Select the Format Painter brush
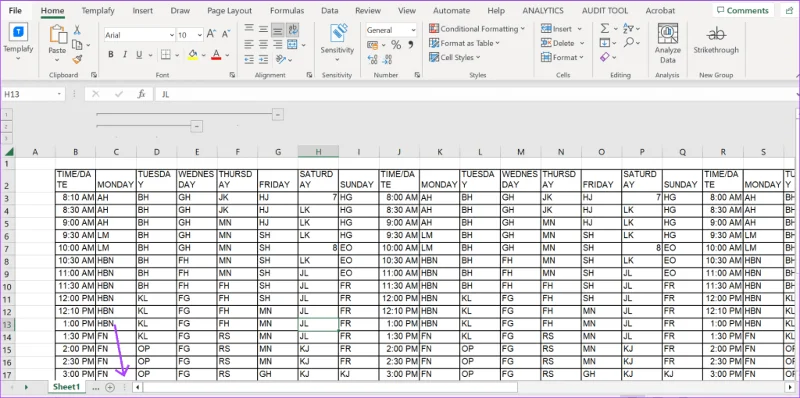Image resolution: width=800 pixels, height=398 pixels. (x=77, y=60)
